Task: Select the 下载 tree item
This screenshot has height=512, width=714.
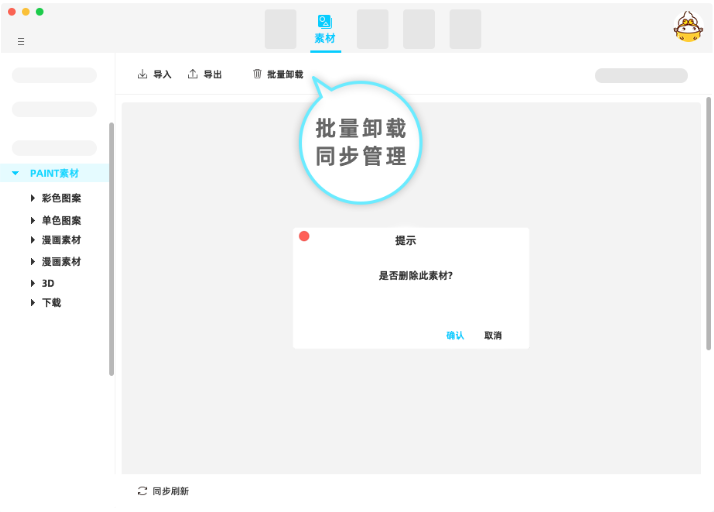Action: coord(51,302)
